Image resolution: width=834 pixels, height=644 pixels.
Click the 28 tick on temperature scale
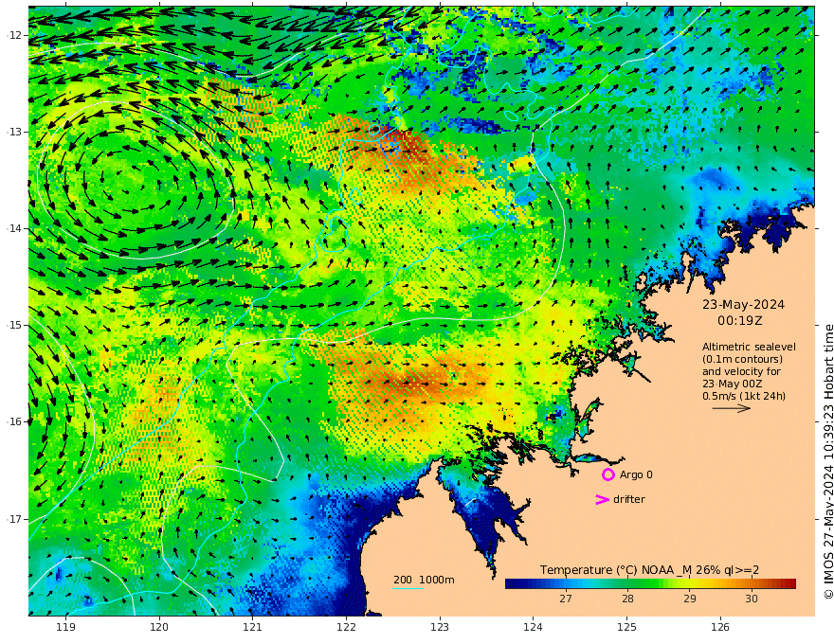627,599
